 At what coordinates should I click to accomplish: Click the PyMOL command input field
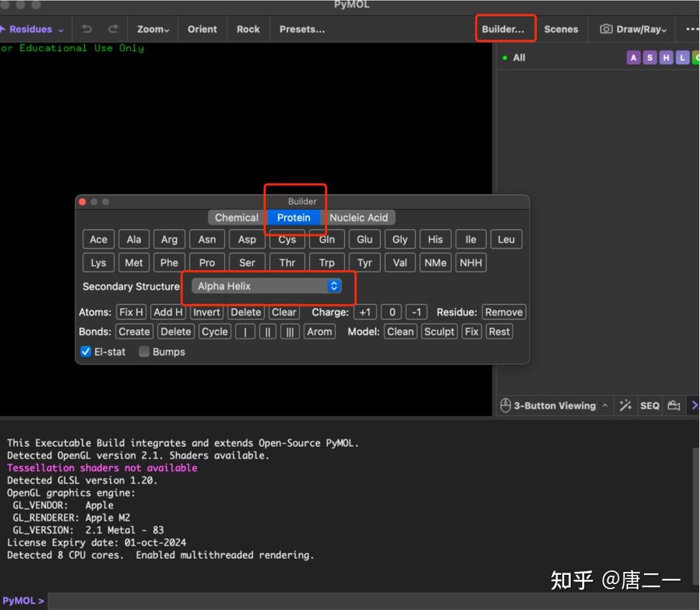pyautogui.click(x=373, y=601)
